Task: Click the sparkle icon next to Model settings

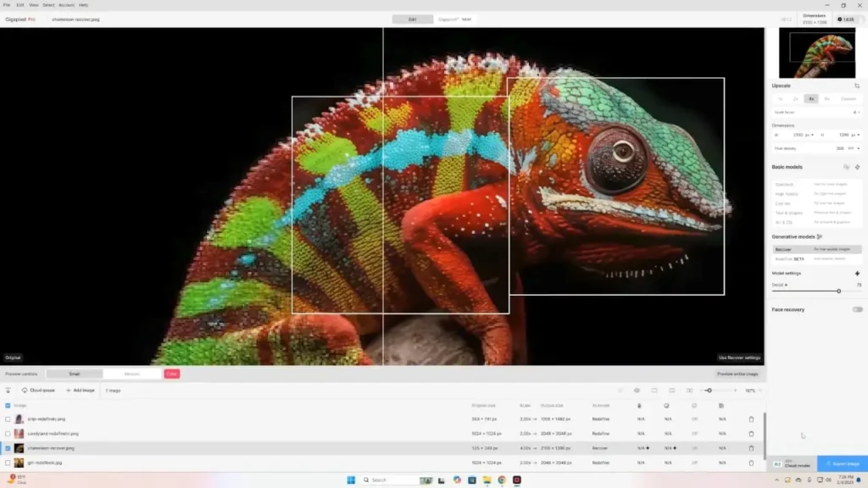Action: (x=857, y=274)
